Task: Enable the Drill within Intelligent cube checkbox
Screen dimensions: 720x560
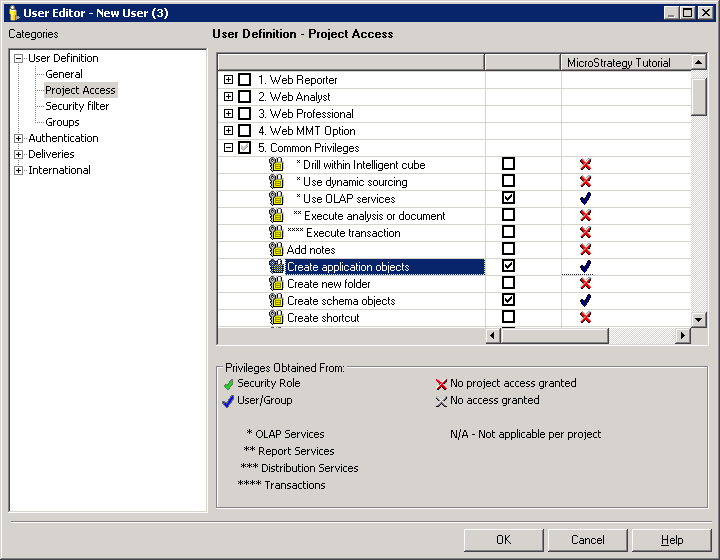Action: point(508,164)
